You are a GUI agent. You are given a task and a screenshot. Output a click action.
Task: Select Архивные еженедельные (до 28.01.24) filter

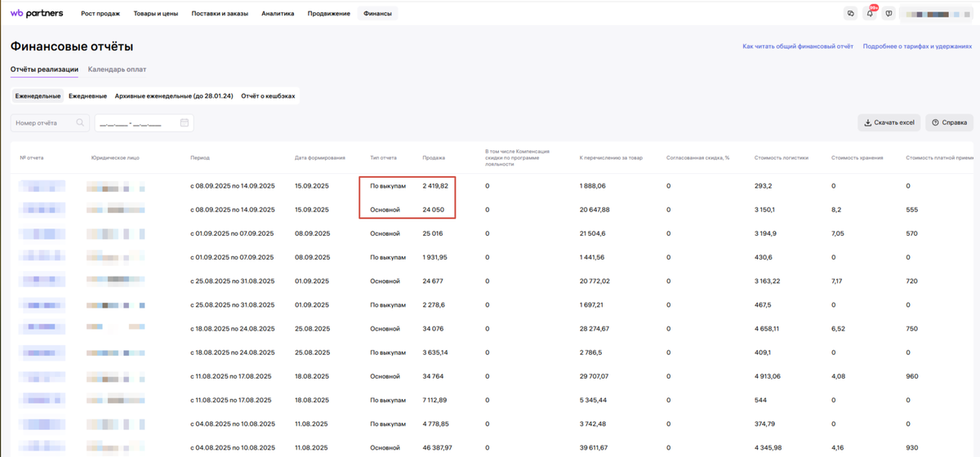[x=174, y=96]
